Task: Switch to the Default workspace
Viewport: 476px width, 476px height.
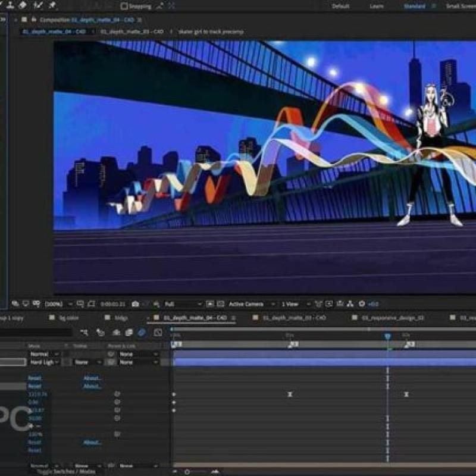Action: (340, 7)
